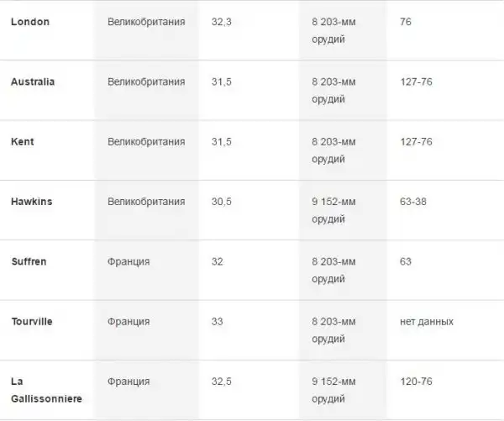504x421 pixels.
Task: Click the Suffren ship name
Action: click(29, 261)
